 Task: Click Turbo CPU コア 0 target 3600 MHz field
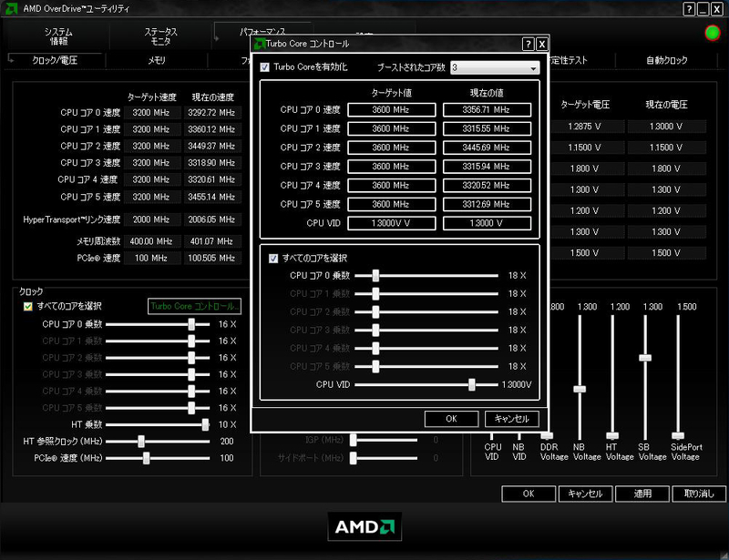click(x=392, y=110)
